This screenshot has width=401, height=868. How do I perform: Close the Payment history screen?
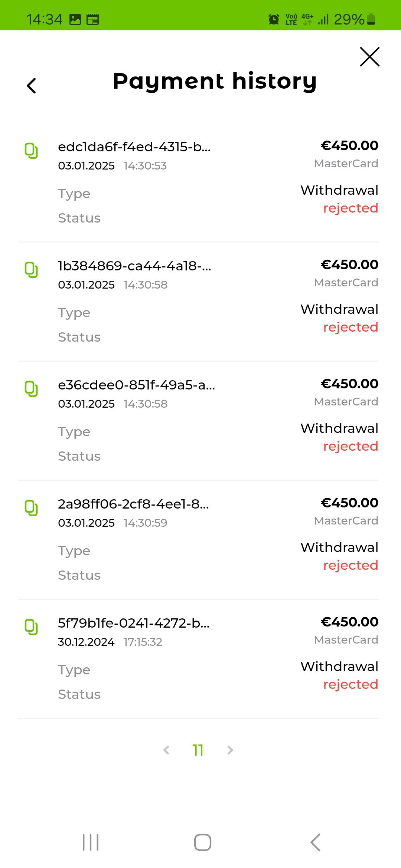click(369, 57)
